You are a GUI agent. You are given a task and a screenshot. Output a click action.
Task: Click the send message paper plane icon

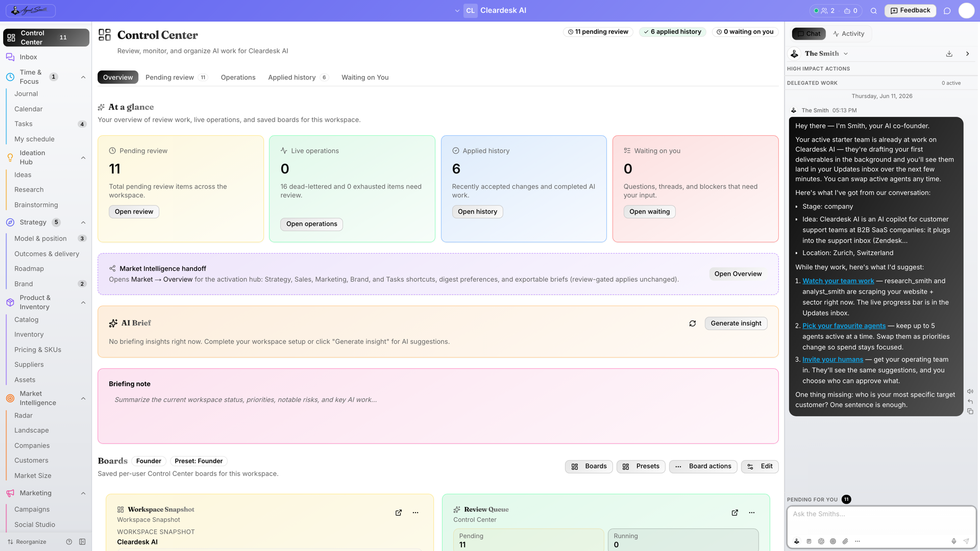(x=966, y=541)
